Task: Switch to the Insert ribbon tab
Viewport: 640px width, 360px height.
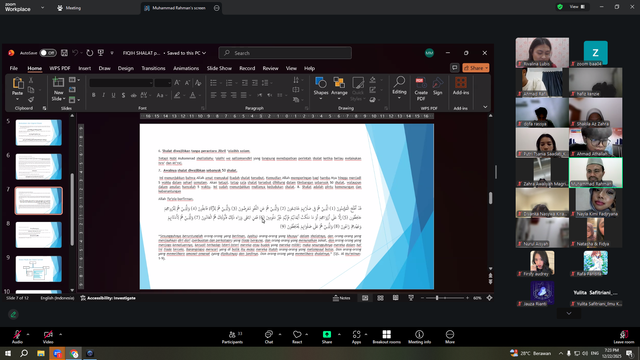Action: coord(84,69)
